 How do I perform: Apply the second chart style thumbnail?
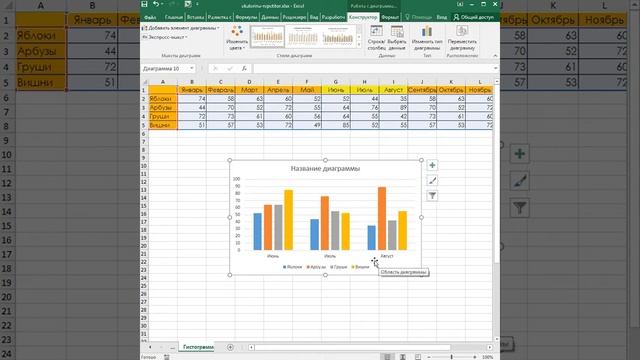(302, 37)
